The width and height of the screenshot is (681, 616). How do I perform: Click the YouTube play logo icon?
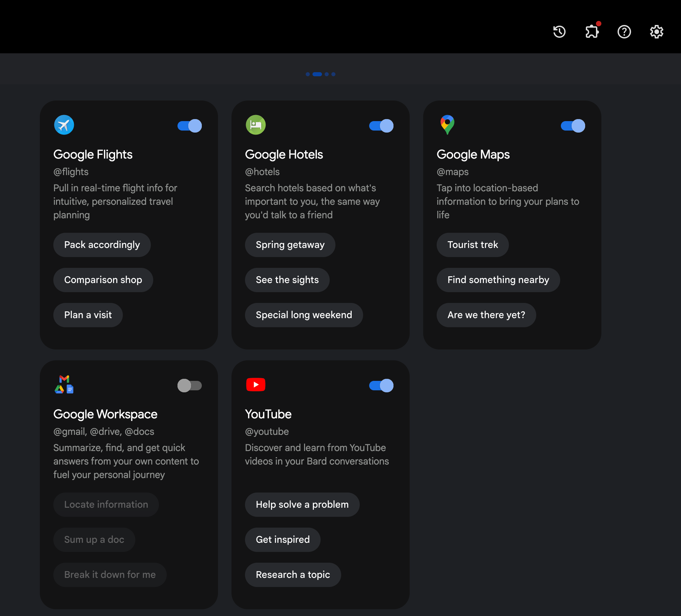coord(256,385)
